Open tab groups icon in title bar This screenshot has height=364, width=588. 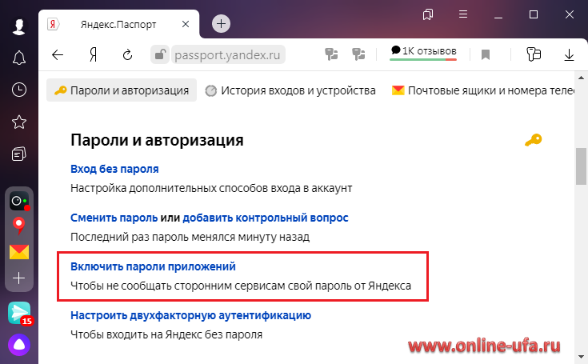click(x=428, y=14)
